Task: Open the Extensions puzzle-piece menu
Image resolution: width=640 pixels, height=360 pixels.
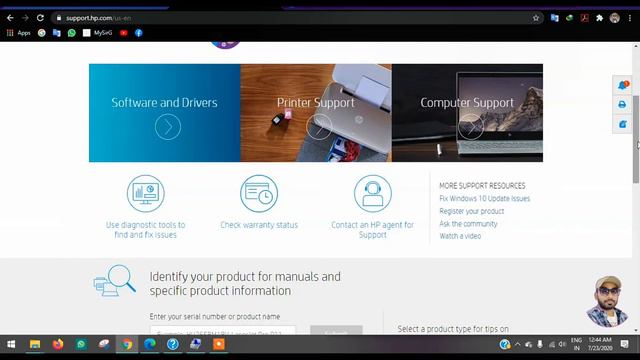Action: pyautogui.click(x=600, y=18)
